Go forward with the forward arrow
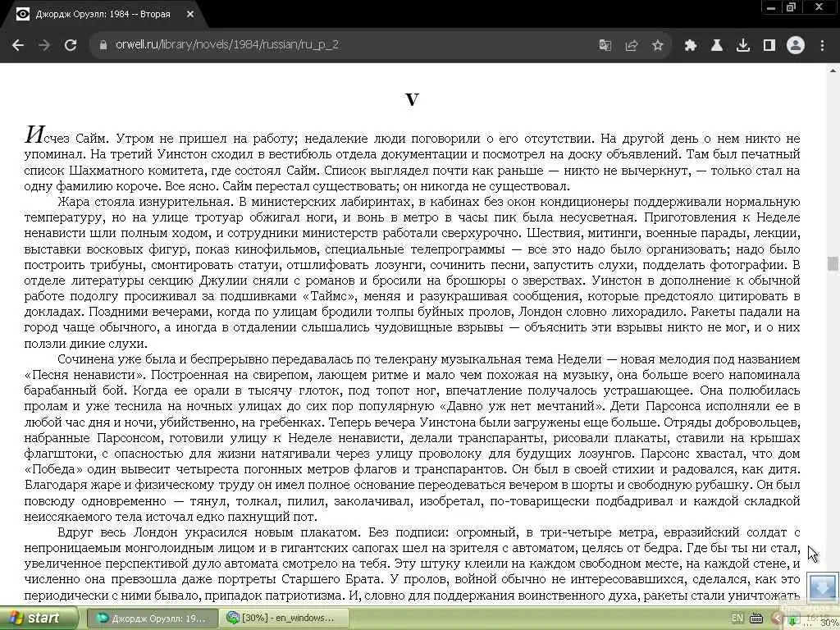Screen dimensions: 840x630 pyautogui.click(x=44, y=46)
